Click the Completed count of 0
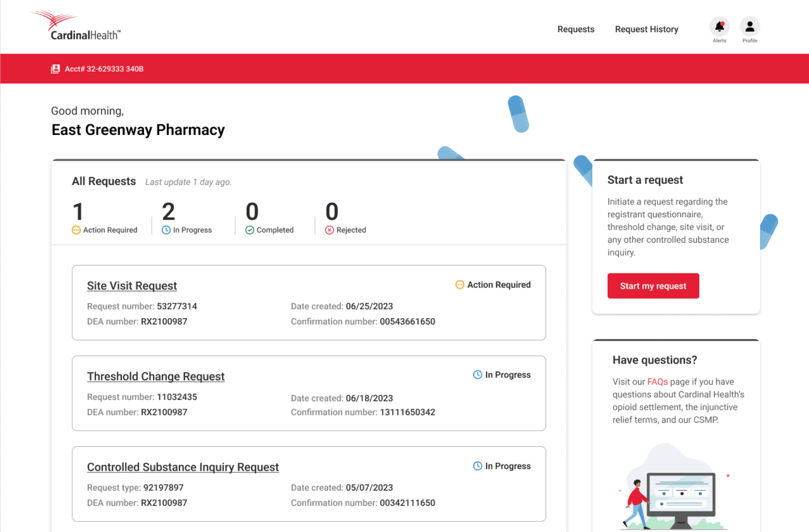809x532 pixels. point(252,212)
